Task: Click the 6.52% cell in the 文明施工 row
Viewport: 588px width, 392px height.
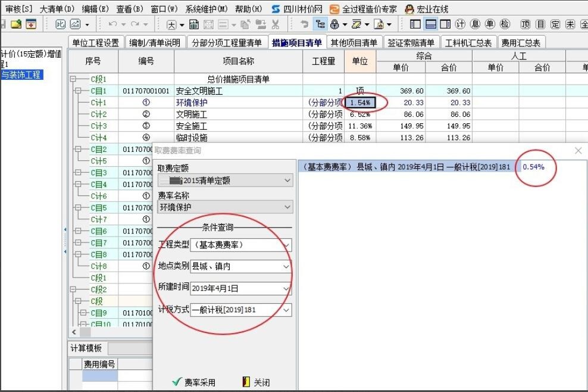Action: coord(360,114)
